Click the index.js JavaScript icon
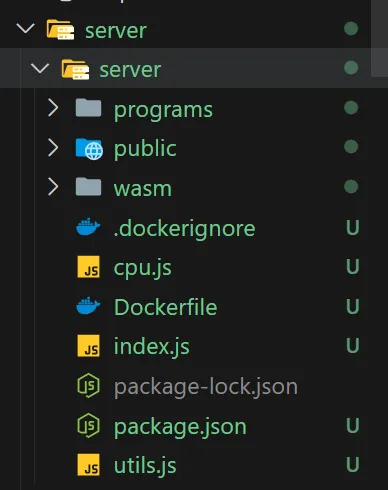Screen dimensions: 388x490 point(88,346)
